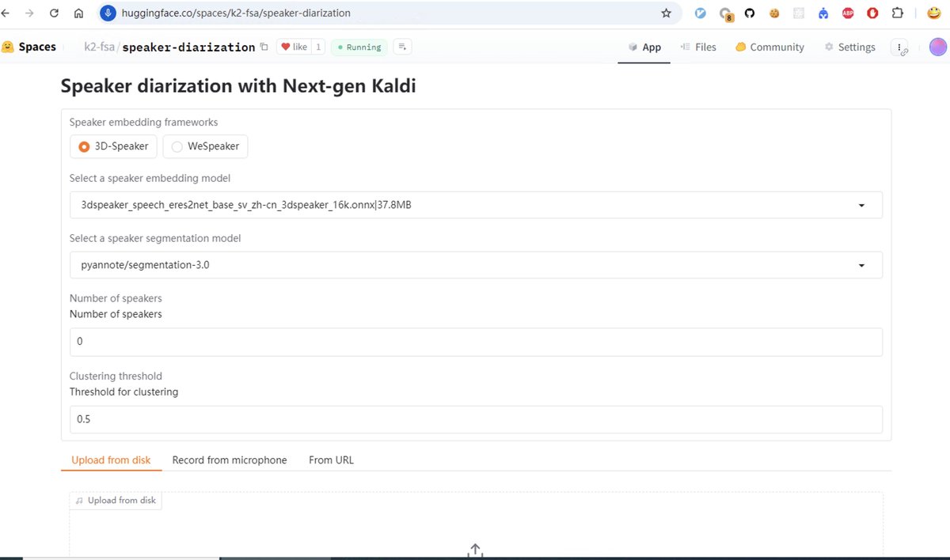950x560 pixels.
Task: Open the speaker-diarization space link
Action: (x=188, y=47)
